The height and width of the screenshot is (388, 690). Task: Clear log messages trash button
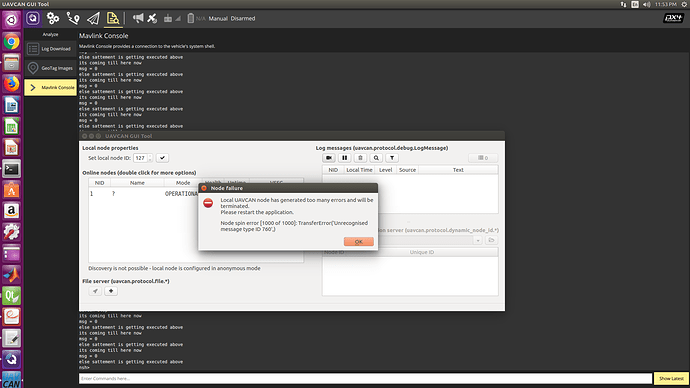click(x=360, y=158)
